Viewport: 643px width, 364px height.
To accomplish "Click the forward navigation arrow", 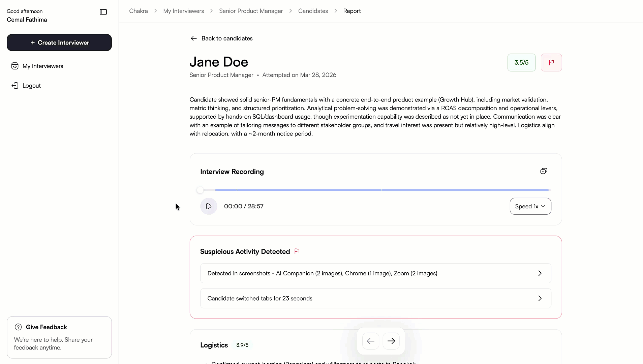I will [391, 341].
